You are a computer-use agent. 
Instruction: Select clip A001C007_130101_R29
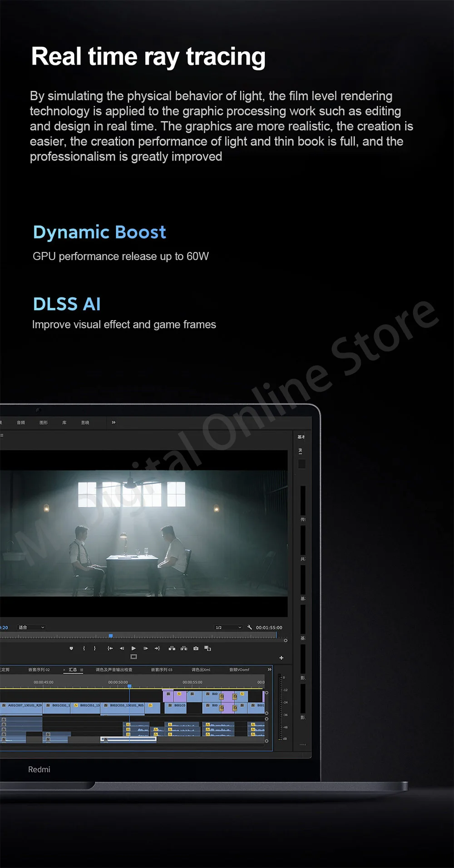coord(21,708)
